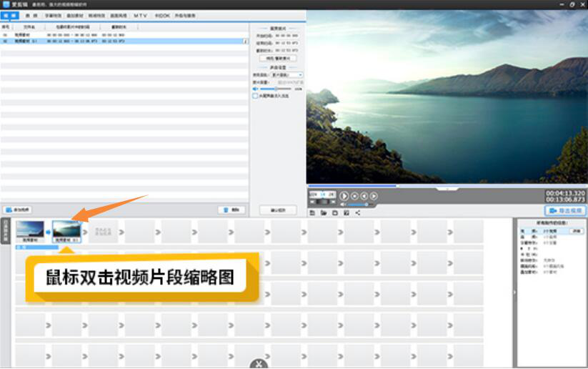Click the 预览/截取原片 button

278,59
